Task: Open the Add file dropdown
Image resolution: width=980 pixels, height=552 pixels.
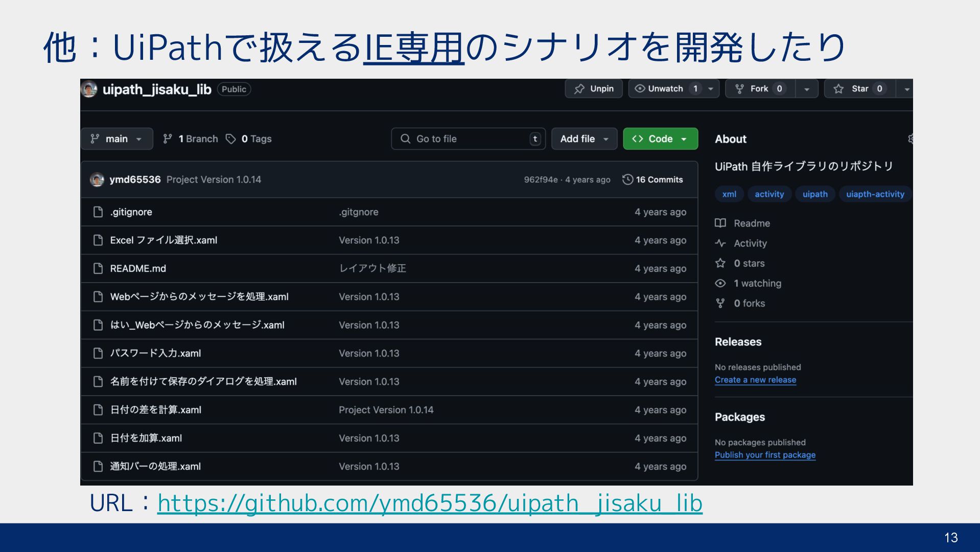Action: pyautogui.click(x=584, y=139)
